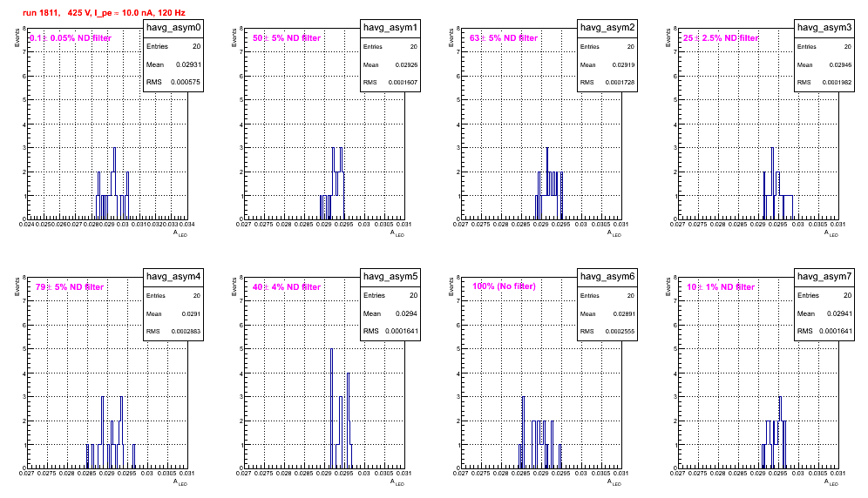Click Entries row in havg_asym5 box
868x498 pixels.
390,296
